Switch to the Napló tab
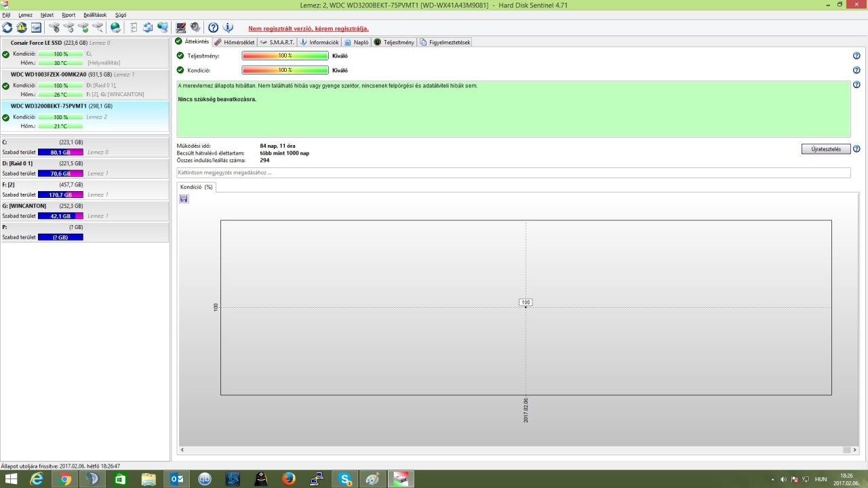The image size is (868, 488). [x=357, y=42]
